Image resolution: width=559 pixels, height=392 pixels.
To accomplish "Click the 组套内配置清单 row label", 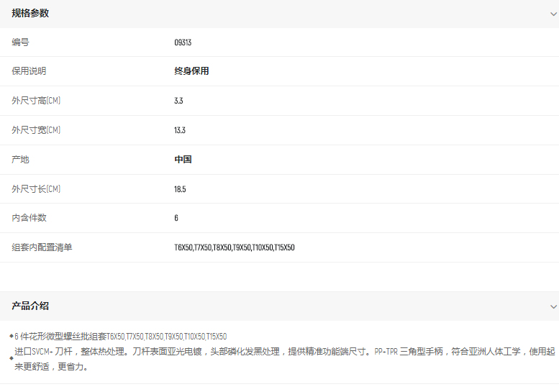I will point(42,247).
